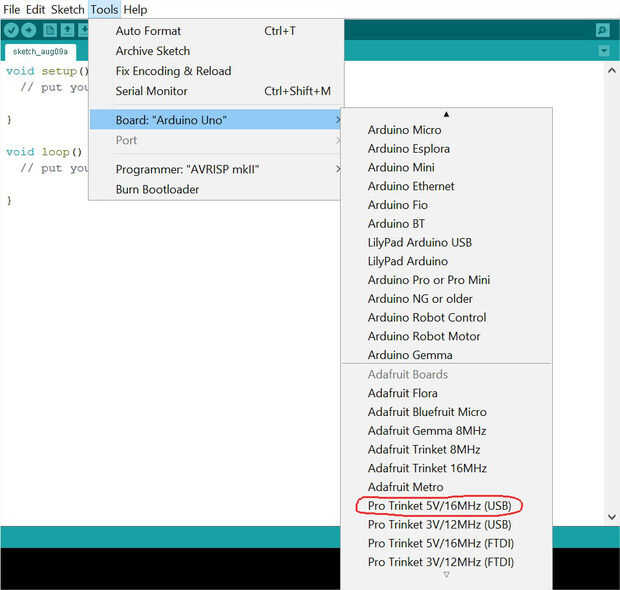Open the Sketch menu
Viewport: 620px width, 590px height.
point(68,9)
